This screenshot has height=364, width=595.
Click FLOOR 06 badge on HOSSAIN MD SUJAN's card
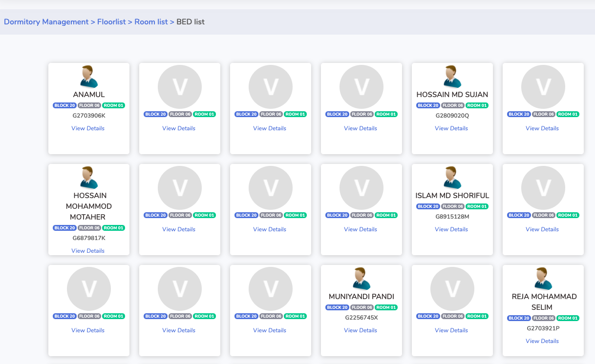click(452, 105)
